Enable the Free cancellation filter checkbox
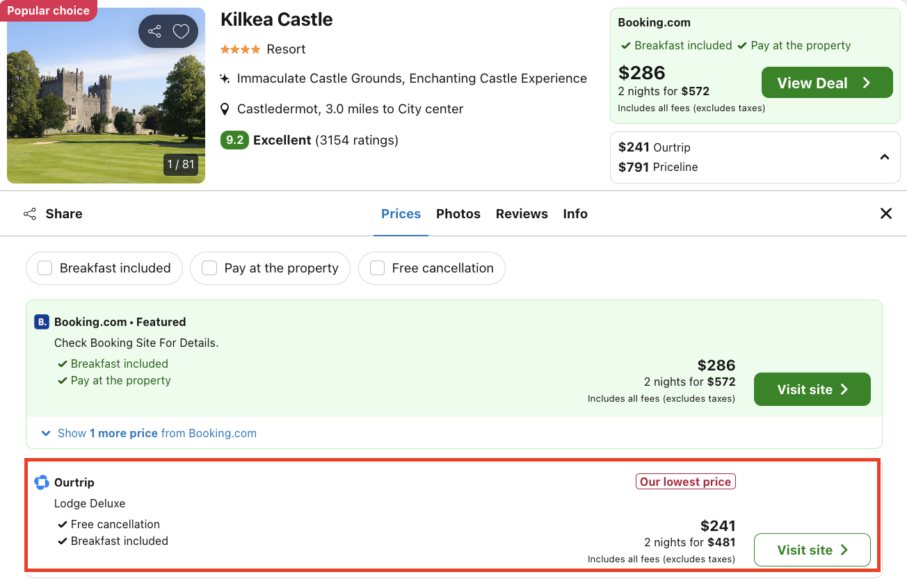Screen dimensions: 907x588 pyautogui.click(x=378, y=268)
